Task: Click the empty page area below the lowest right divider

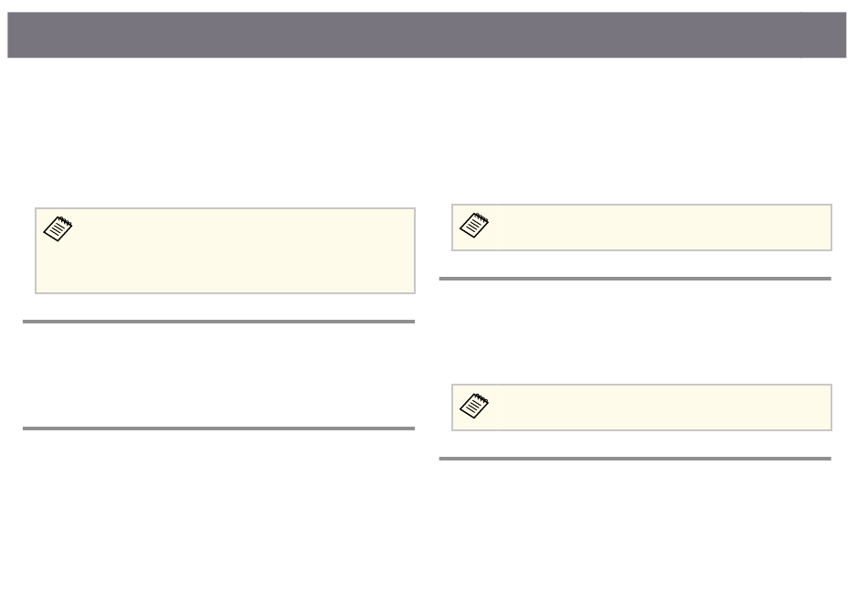Action: point(635,531)
